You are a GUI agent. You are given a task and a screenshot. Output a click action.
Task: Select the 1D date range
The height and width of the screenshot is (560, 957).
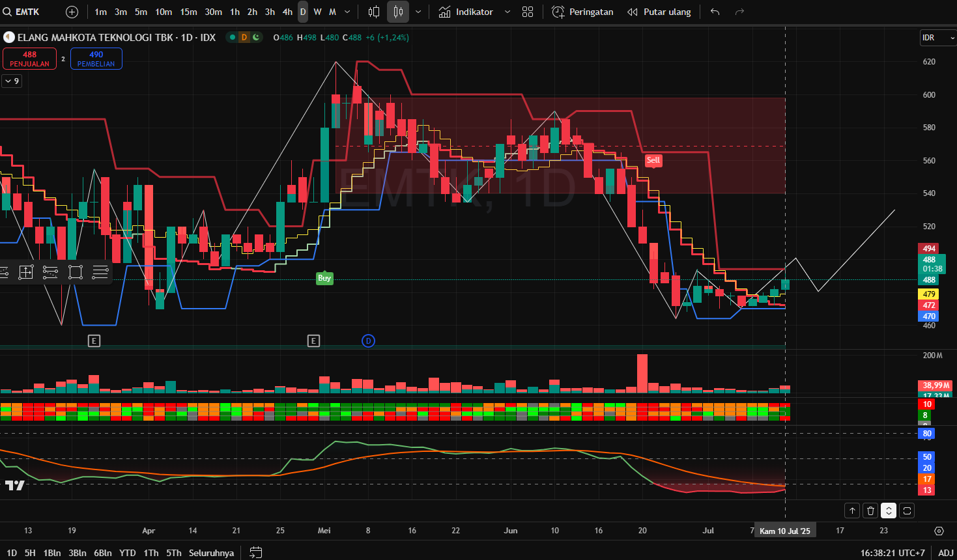tap(12, 552)
